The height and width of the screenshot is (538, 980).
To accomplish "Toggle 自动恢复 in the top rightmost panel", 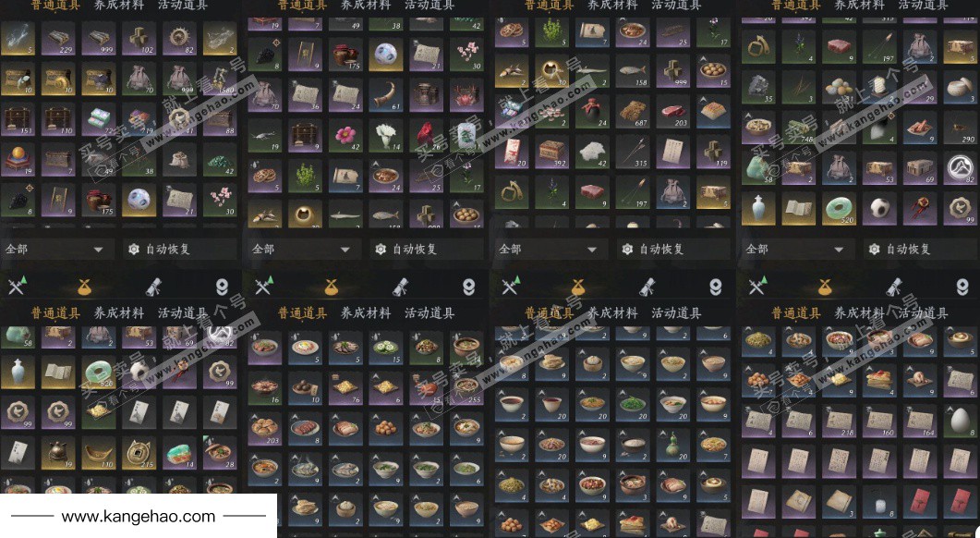I will click(923, 249).
